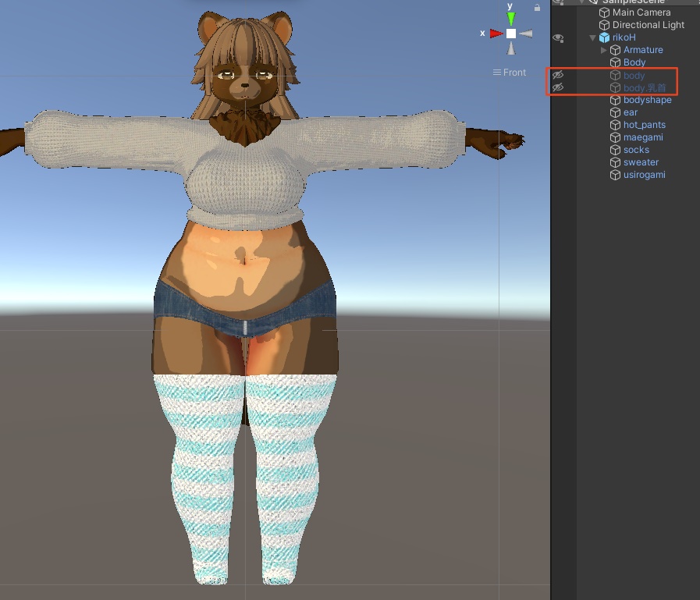The width and height of the screenshot is (700, 600).
Task: Click the sweater object cube icon
Action: (616, 162)
